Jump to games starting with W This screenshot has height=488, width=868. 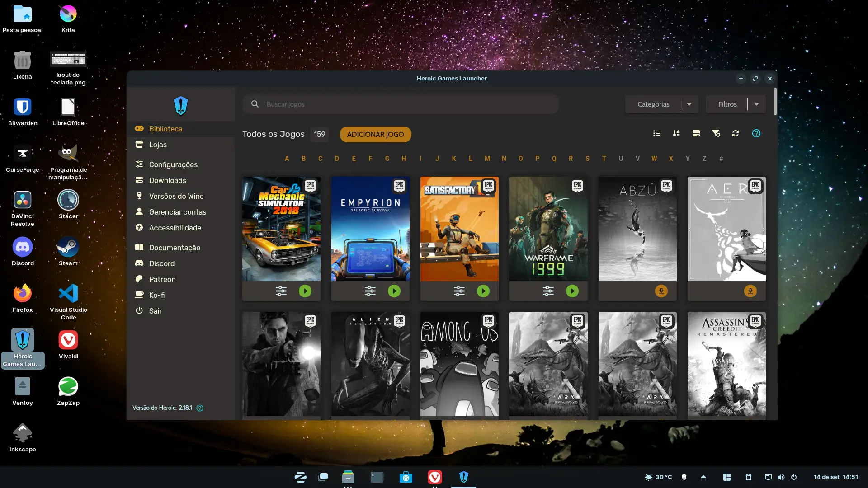(654, 159)
